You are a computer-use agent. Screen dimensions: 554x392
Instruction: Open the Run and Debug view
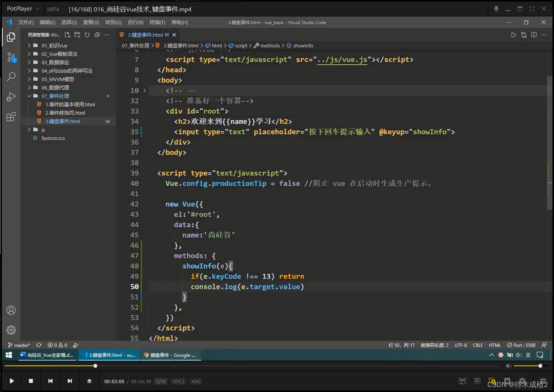coord(11,96)
